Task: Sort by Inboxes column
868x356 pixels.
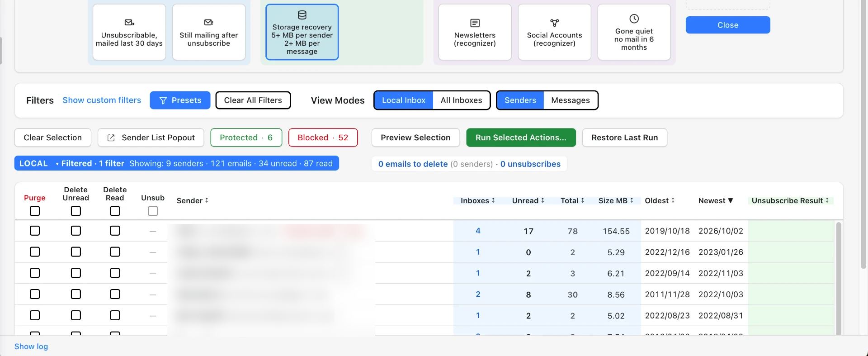Action: click(478, 200)
